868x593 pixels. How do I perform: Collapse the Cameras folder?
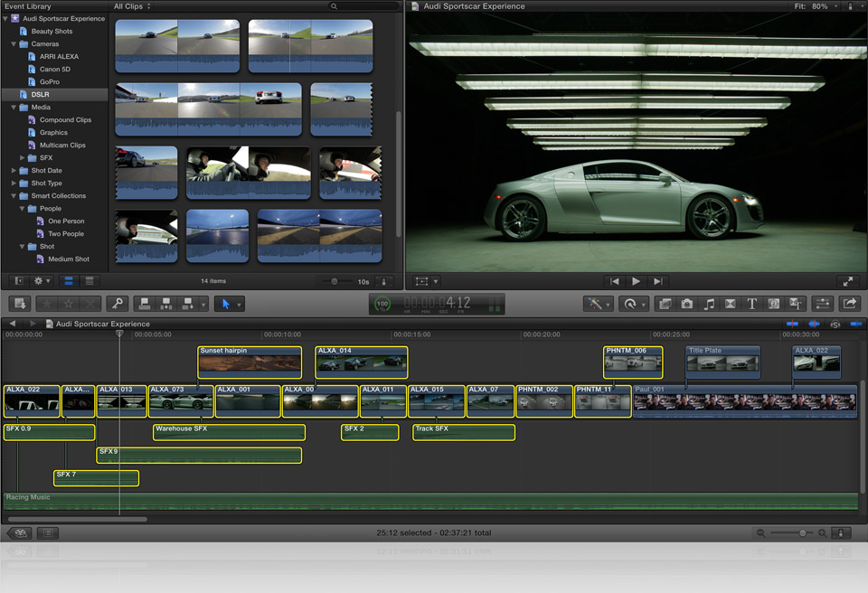(x=14, y=43)
